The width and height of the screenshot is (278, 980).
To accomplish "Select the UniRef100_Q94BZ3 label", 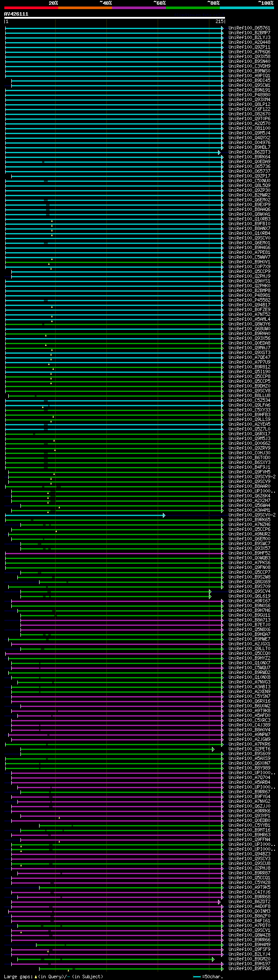I will (x=249, y=854).
